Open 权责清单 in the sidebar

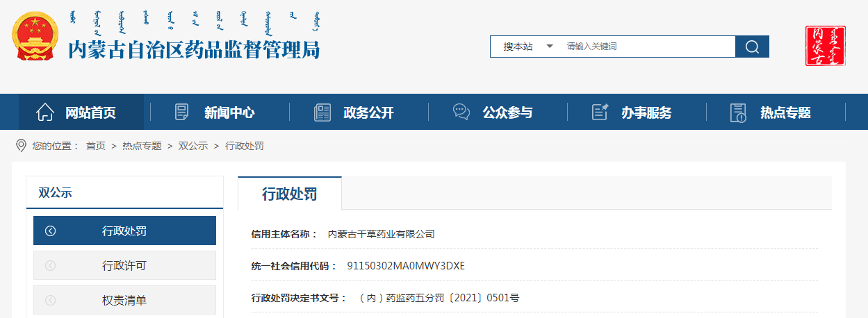coord(124,300)
